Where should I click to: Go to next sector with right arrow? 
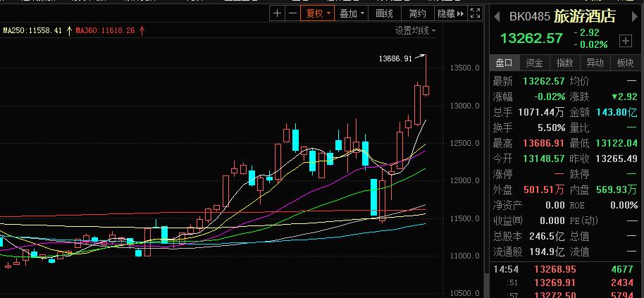tap(634, 15)
